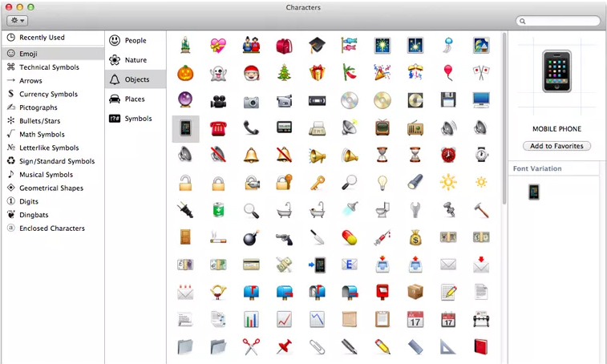Select the Objects emoji category
The image size is (607, 364).
136,79
